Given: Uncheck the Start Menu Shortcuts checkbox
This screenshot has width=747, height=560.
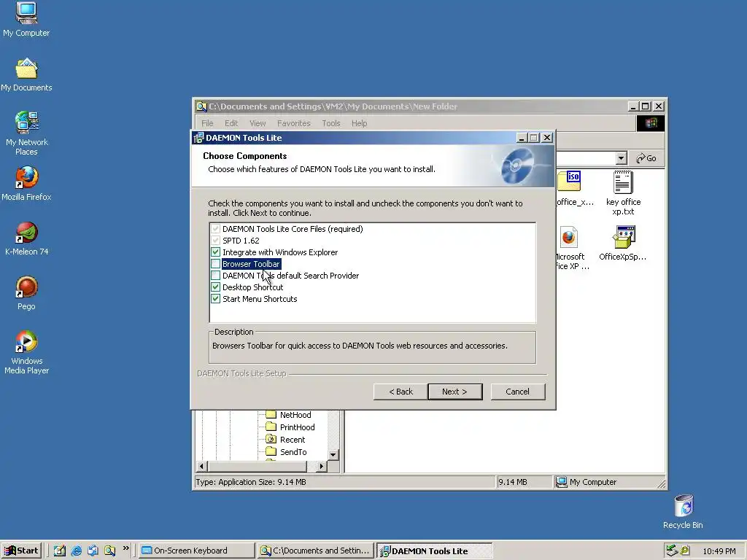Looking at the screenshot, I should click(x=215, y=298).
